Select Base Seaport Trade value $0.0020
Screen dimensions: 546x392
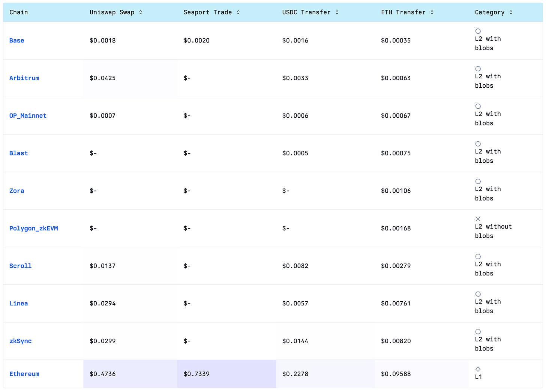(x=196, y=40)
